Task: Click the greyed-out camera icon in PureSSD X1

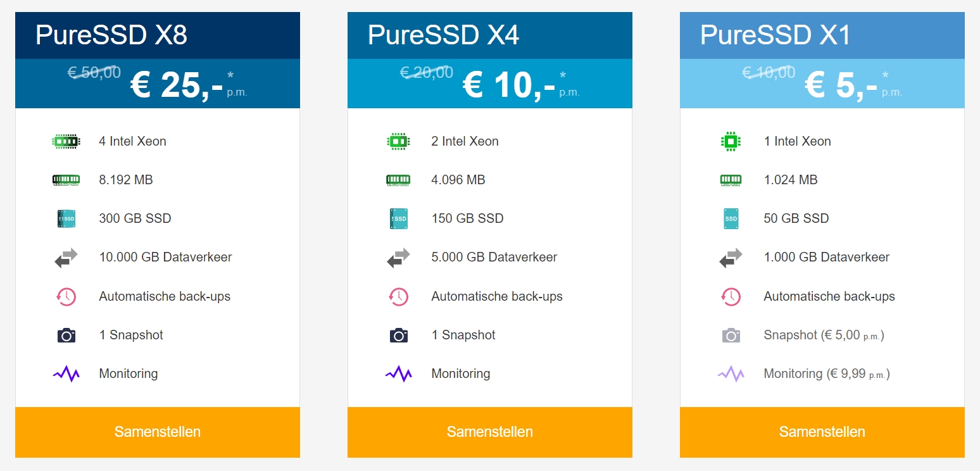Action: pos(731,336)
